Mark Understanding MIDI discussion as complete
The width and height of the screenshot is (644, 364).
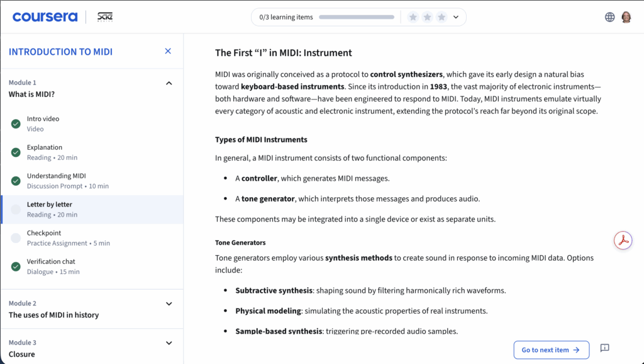tap(16, 180)
